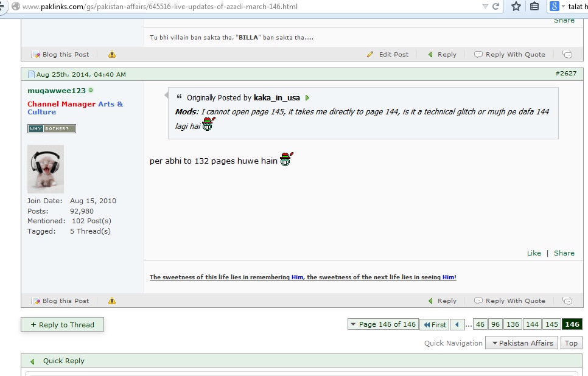Click the Reply to Thread button

pos(62,324)
